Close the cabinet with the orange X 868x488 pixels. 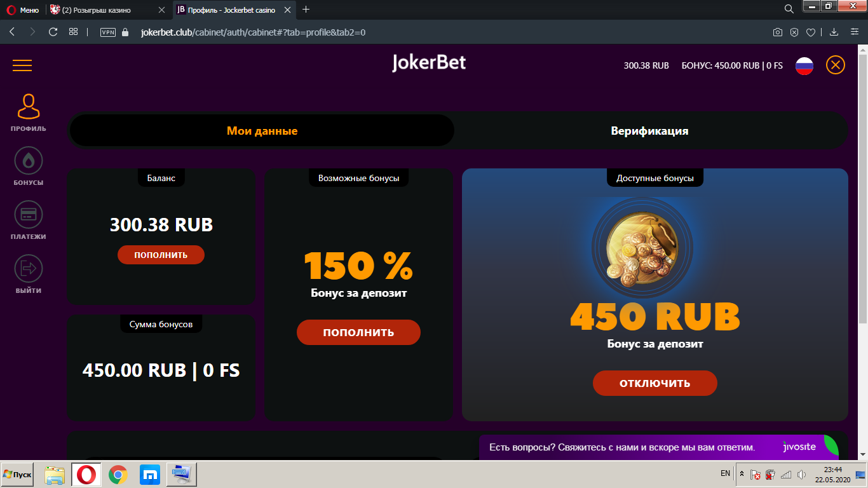click(836, 65)
